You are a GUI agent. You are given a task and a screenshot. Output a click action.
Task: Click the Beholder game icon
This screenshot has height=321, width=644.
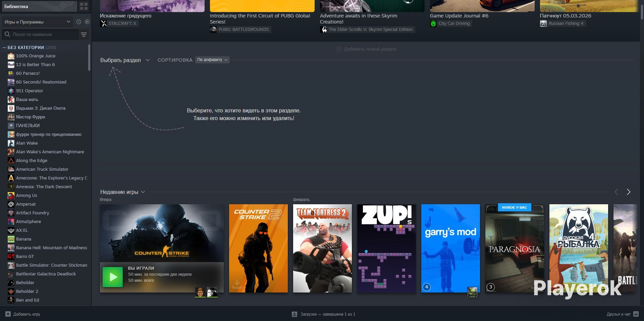(x=11, y=283)
